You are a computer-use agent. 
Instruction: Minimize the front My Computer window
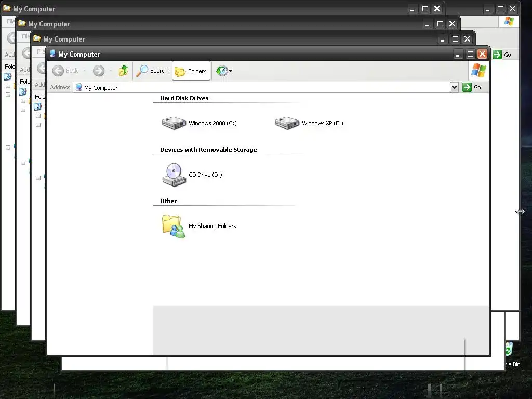pos(457,54)
